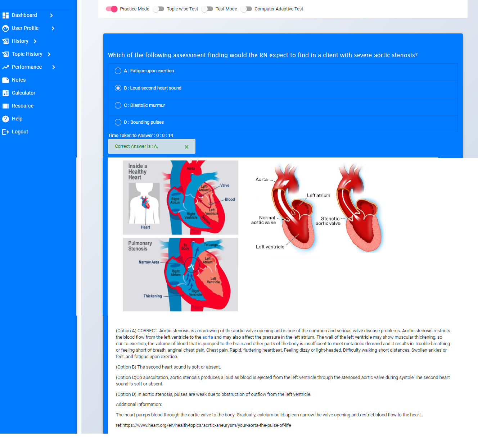Open the History menu item

[20, 41]
